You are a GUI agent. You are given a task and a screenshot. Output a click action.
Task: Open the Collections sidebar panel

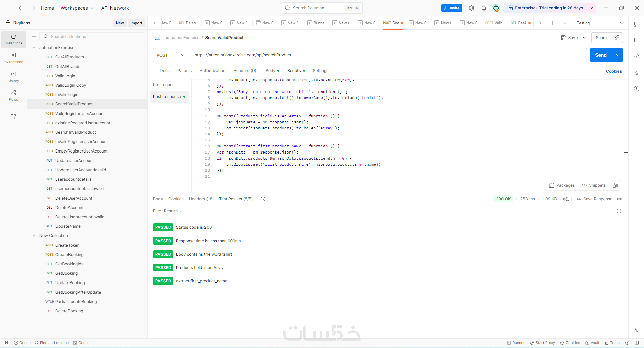pos(13,39)
